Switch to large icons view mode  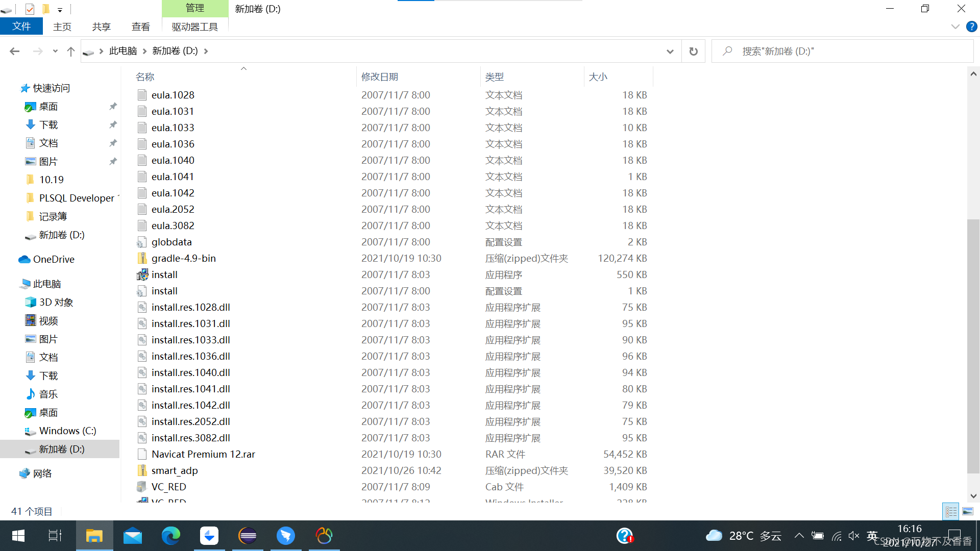968,511
